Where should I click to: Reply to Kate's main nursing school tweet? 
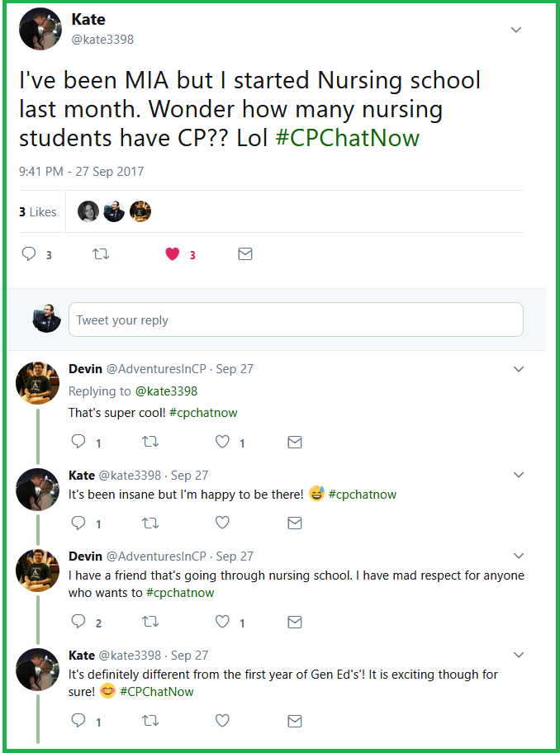[x=30, y=254]
